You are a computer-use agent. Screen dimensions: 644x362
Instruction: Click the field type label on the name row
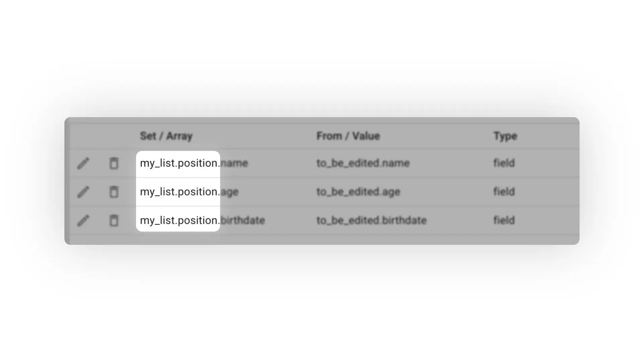click(x=503, y=163)
